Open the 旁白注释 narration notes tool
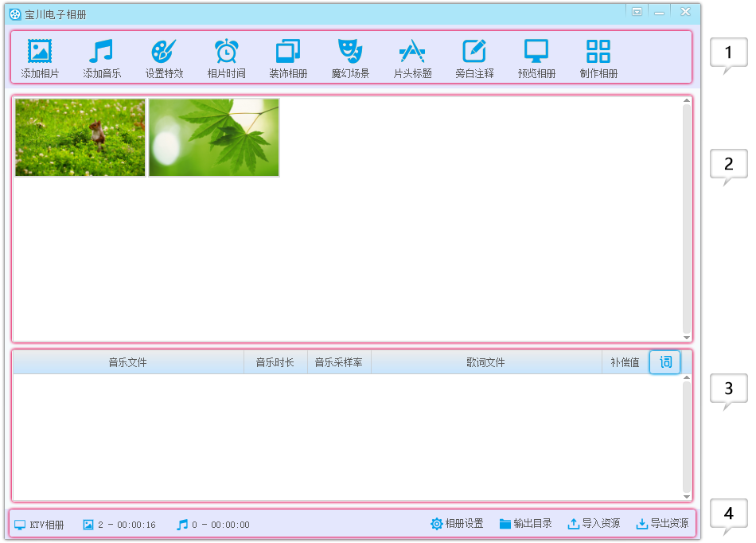The width and height of the screenshot is (756, 543). pyautogui.click(x=474, y=58)
